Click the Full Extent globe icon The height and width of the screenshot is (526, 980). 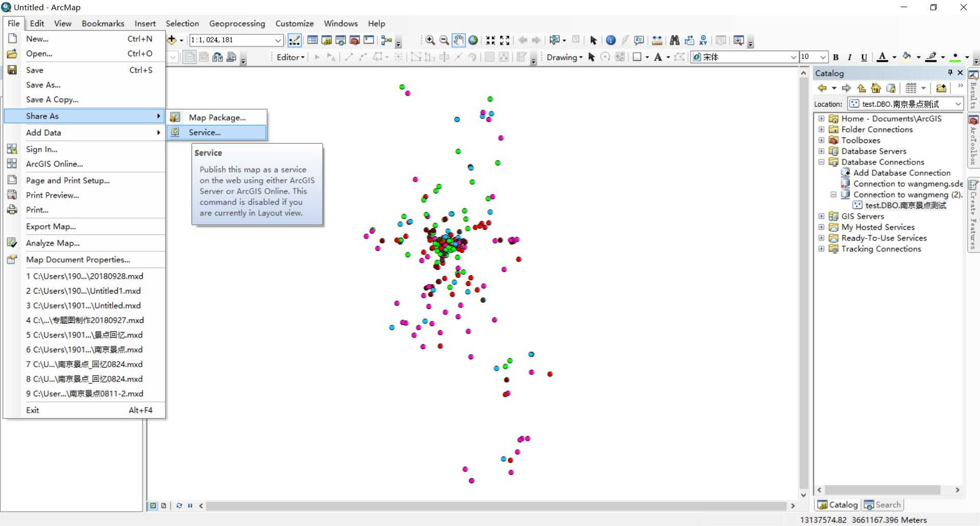pos(473,40)
